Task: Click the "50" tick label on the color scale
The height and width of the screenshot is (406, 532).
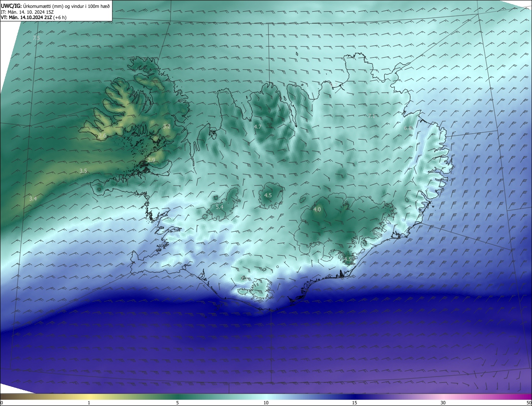Action: 529,403
